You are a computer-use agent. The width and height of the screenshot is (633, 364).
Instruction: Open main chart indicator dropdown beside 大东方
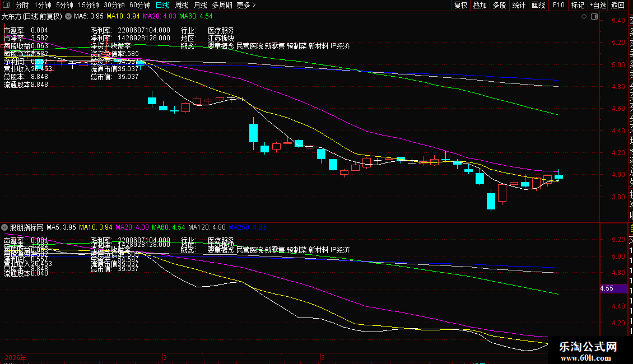(x=68, y=17)
